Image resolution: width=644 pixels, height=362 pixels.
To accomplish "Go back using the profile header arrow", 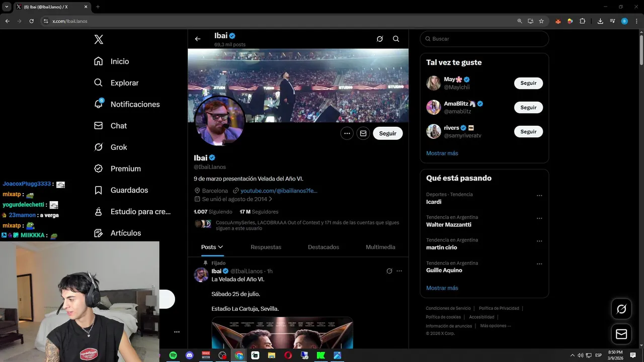I will click(198, 39).
